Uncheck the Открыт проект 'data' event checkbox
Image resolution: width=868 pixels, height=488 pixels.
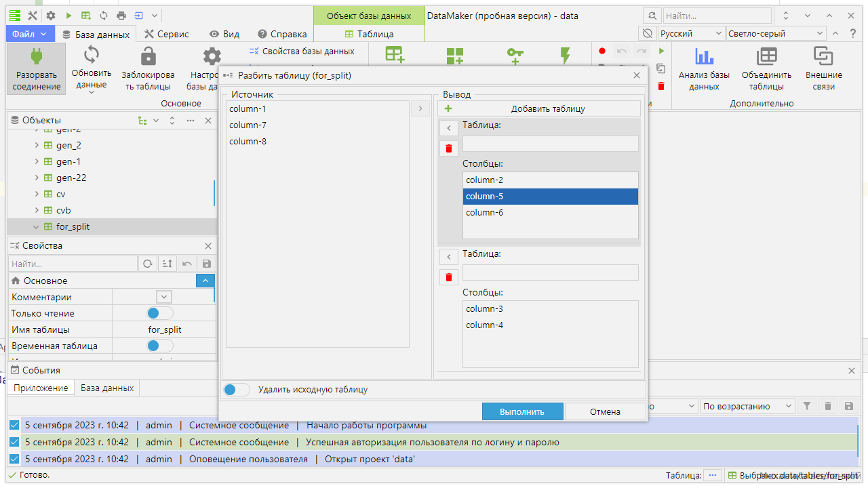(x=14, y=459)
